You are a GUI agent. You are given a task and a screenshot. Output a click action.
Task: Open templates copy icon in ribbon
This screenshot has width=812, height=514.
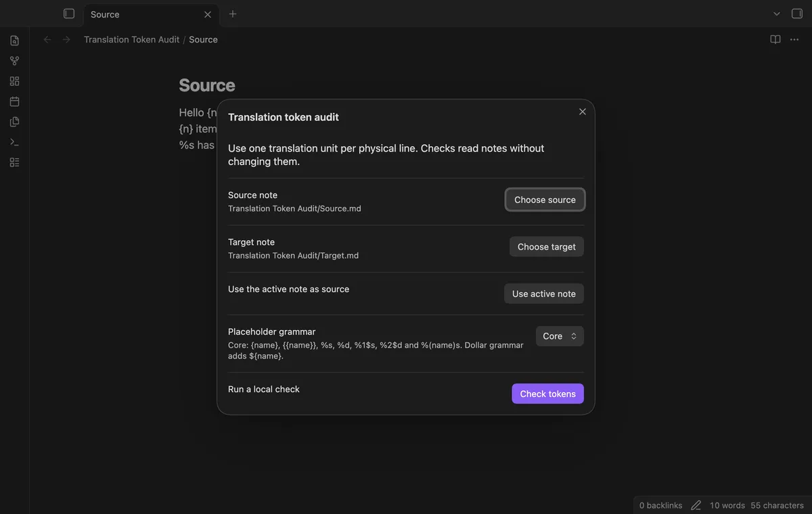pos(14,122)
